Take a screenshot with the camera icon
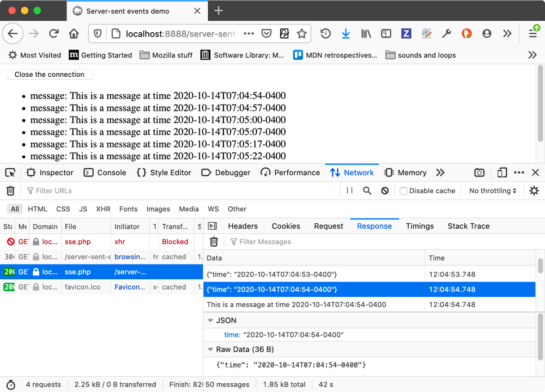This screenshot has height=392, width=545. 479,173
